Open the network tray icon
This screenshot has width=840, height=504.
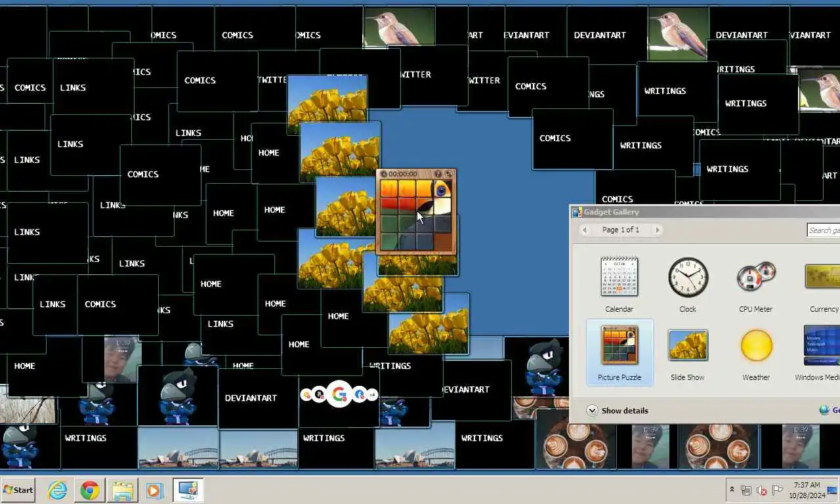pos(746,490)
